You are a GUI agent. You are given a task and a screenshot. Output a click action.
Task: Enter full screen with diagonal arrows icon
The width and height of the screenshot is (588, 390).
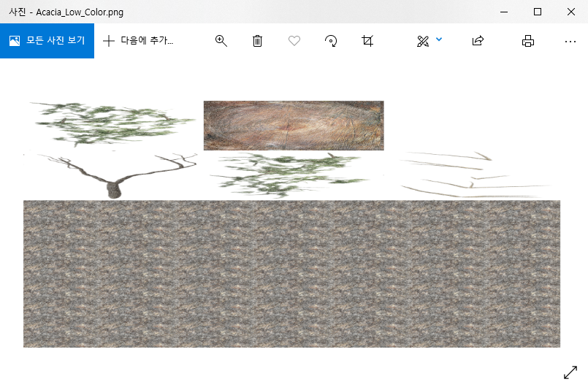point(570,372)
